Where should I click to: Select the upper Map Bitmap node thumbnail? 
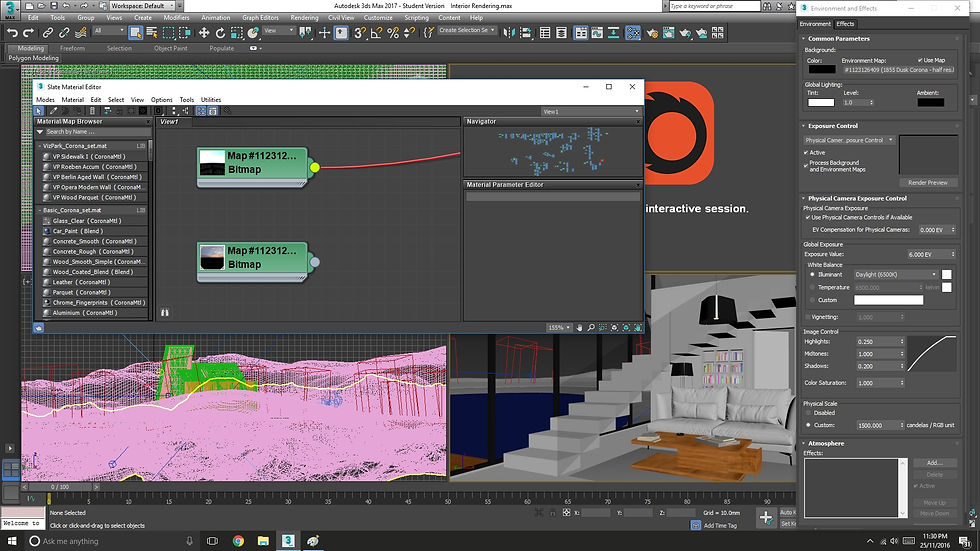point(212,163)
